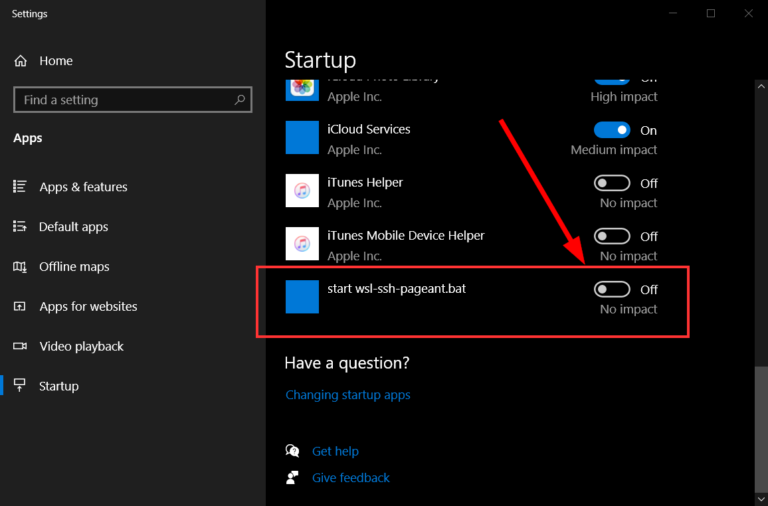Open the Get help link
This screenshot has height=506, width=768.
pyautogui.click(x=336, y=451)
